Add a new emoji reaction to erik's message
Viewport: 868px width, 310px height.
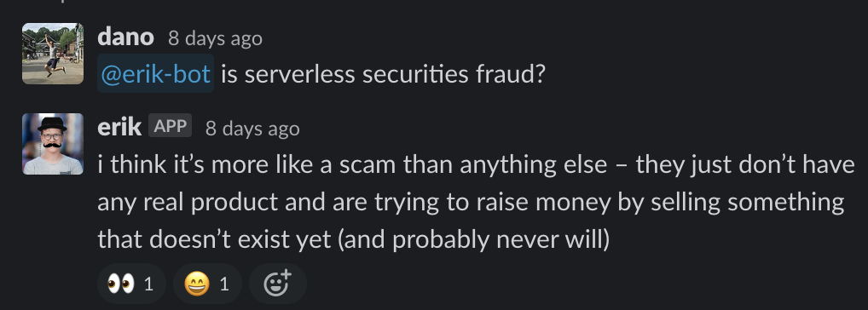pos(277,284)
